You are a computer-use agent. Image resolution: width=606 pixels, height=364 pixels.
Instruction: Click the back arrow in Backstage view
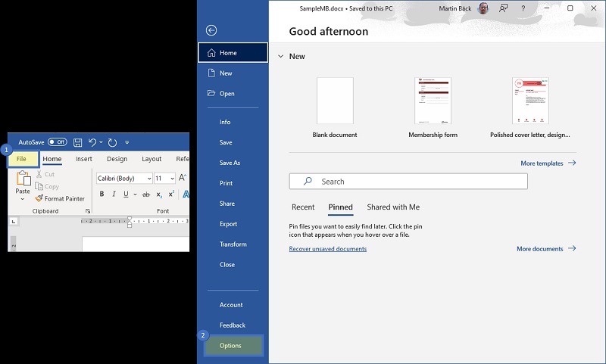pyautogui.click(x=211, y=30)
